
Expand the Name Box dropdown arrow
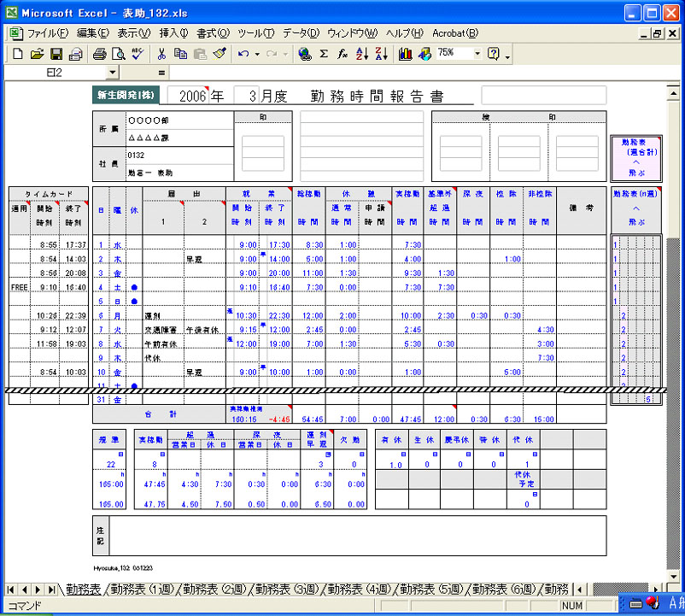pyautogui.click(x=112, y=73)
